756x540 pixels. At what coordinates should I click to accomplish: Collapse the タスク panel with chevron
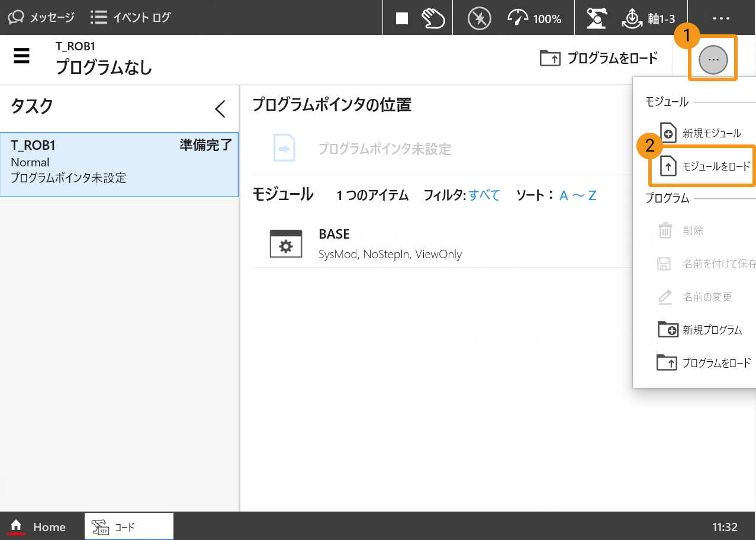point(220,108)
